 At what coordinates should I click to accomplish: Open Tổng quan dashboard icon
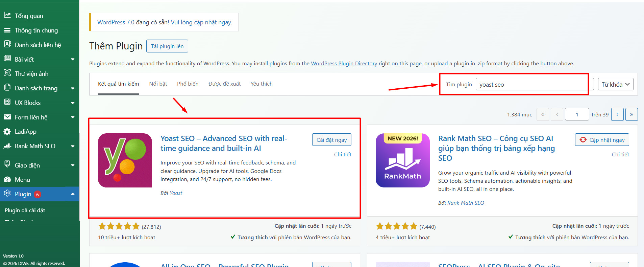pyautogui.click(x=7, y=15)
